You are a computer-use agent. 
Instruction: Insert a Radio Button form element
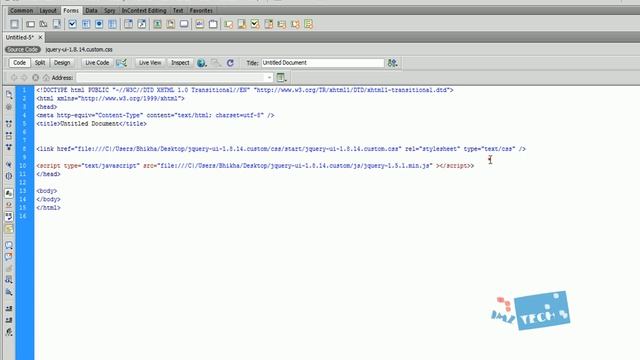point(99,24)
